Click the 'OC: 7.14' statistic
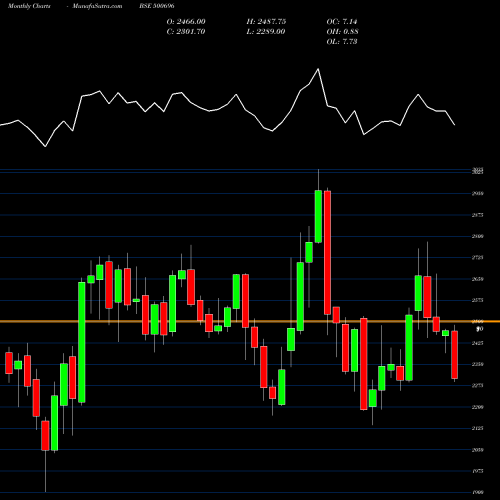 click(342, 22)
